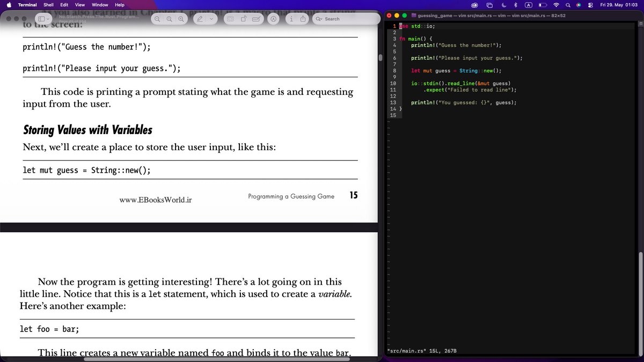Expand sidebar view options chevron in Preview
The image size is (644, 362).
[48, 19]
